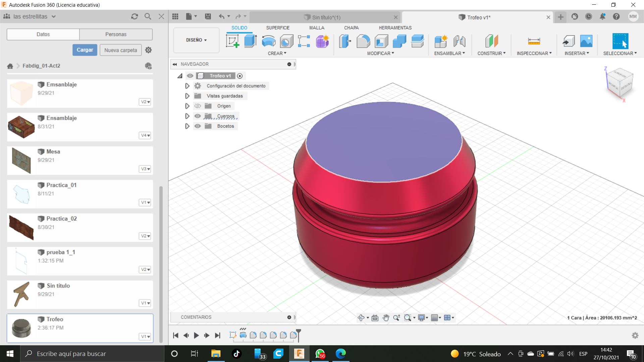This screenshot has height=362, width=644.
Task: Open version dropdown V4 for Ensamblaje
Action: coord(145,135)
